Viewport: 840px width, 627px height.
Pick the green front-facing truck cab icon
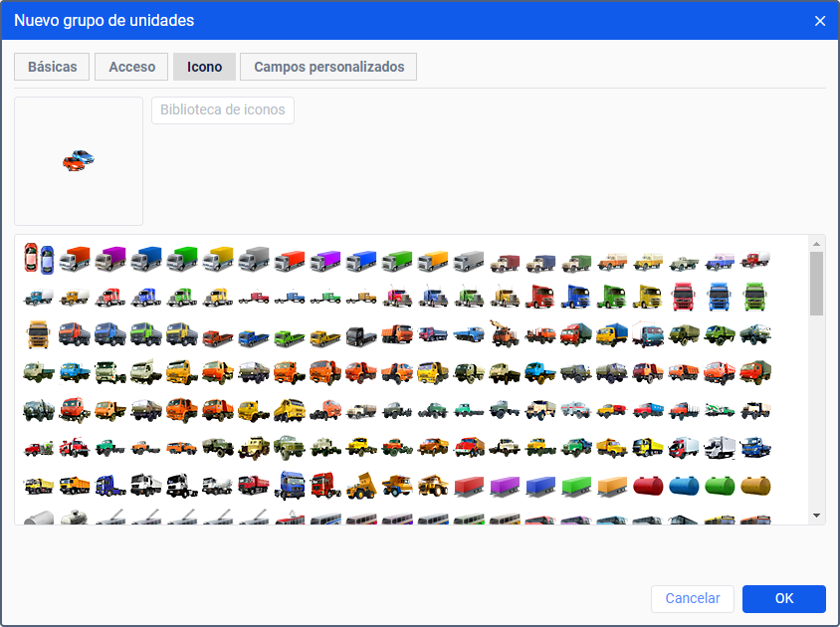click(755, 297)
